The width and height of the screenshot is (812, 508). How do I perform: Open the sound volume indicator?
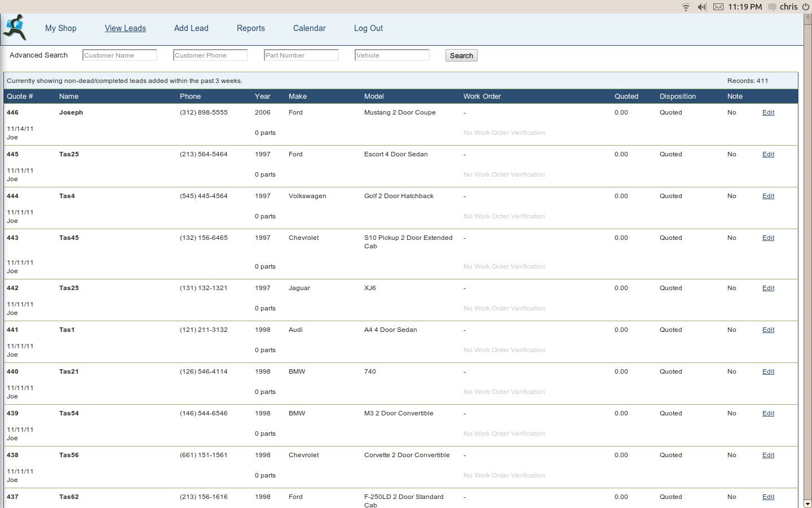(702, 7)
